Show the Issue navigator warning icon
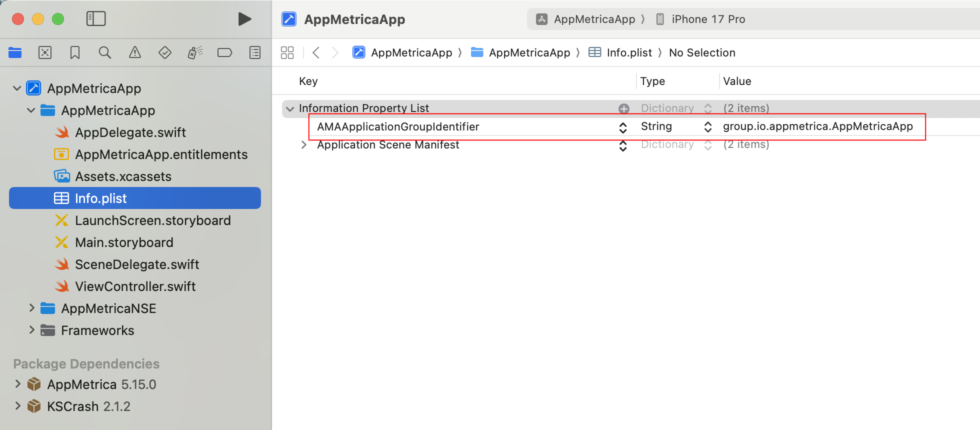Screen dimensions: 980x430 (135, 52)
